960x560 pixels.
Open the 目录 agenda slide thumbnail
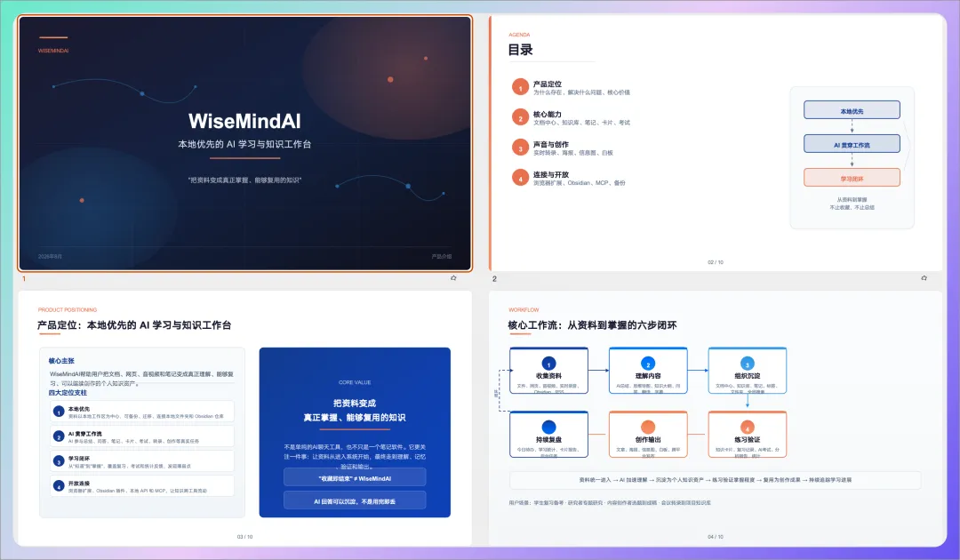point(717,143)
